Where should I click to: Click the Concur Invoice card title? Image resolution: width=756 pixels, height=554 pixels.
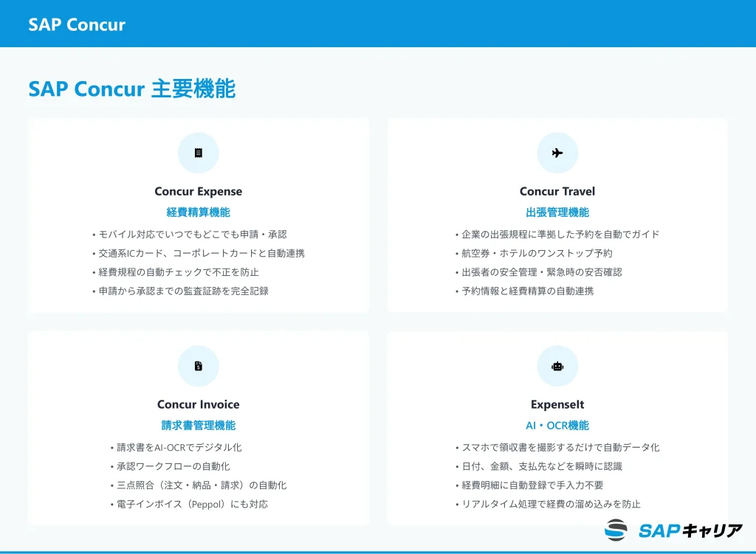click(198, 404)
